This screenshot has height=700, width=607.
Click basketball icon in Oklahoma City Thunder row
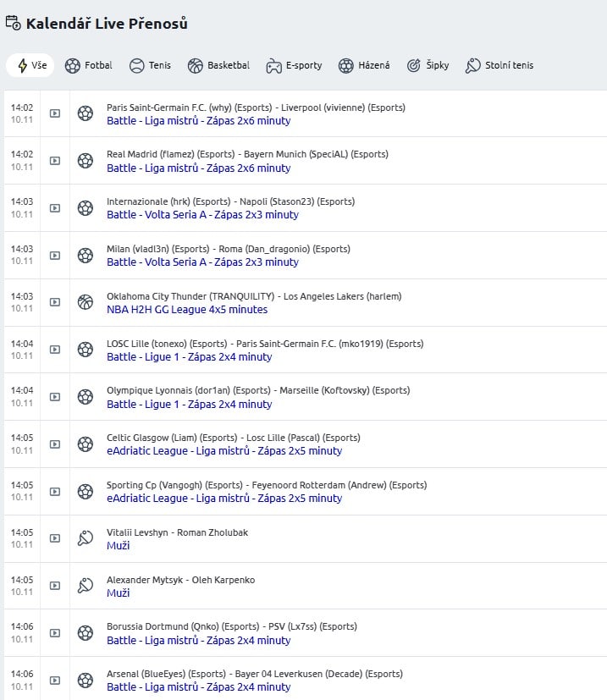click(86, 302)
